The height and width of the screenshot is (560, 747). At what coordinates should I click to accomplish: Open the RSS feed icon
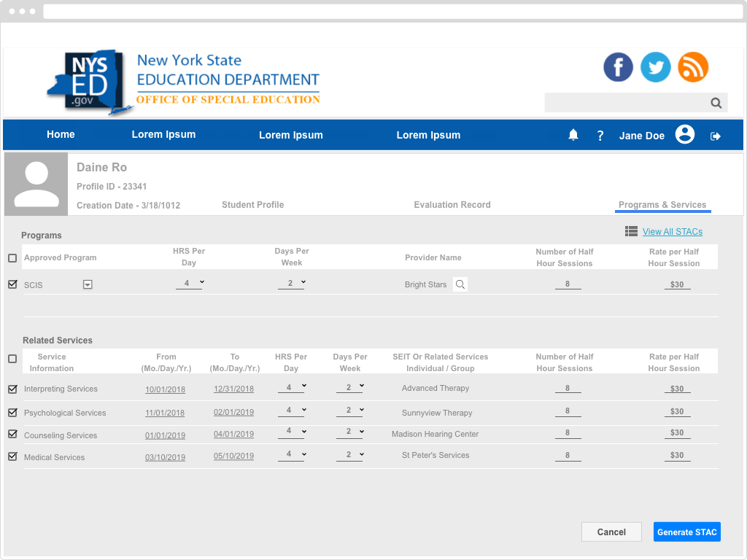pos(693,67)
